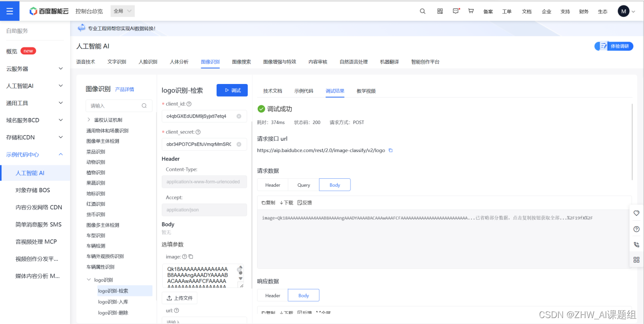Screen dimensions: 644x324
Task: Open the hamburger menu at top left
Action: tap(10, 11)
